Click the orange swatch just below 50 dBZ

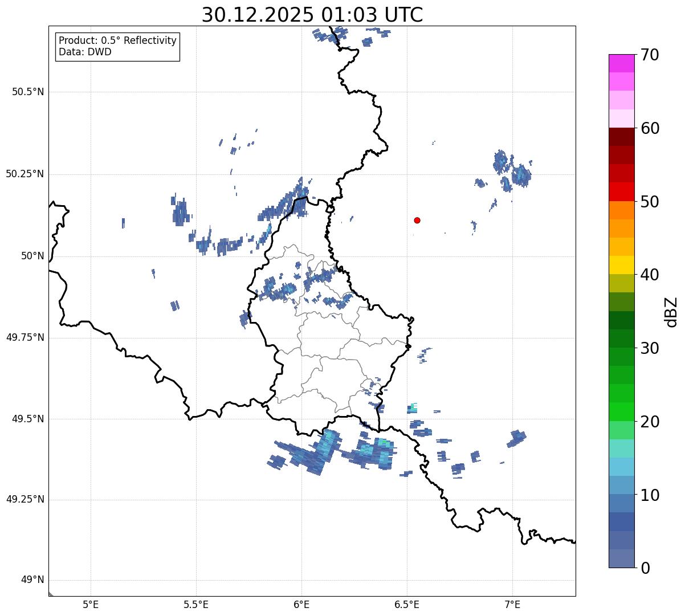point(621,210)
